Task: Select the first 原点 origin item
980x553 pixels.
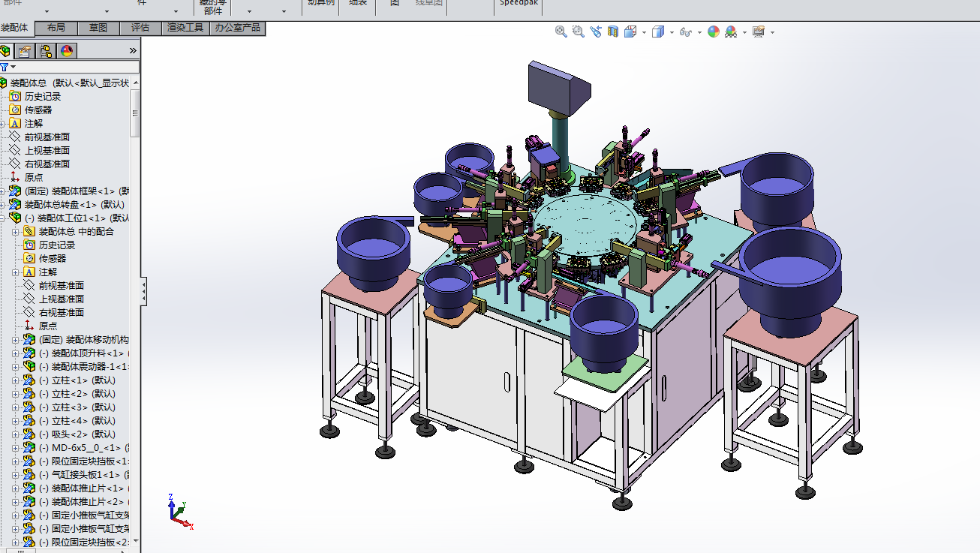Action: click(34, 177)
